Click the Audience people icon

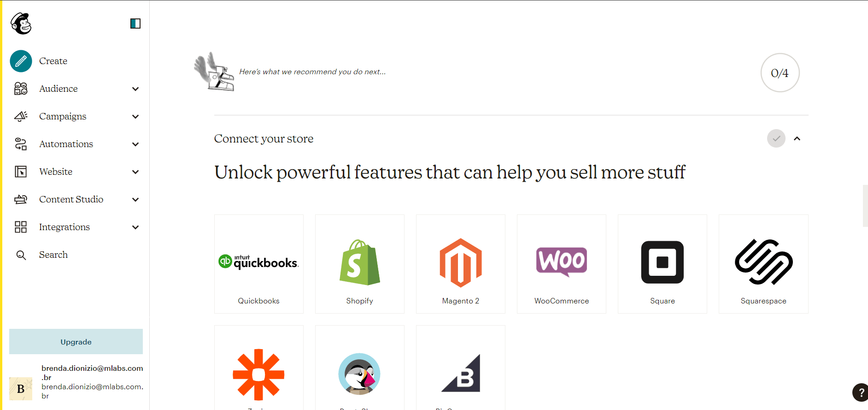[21, 89]
